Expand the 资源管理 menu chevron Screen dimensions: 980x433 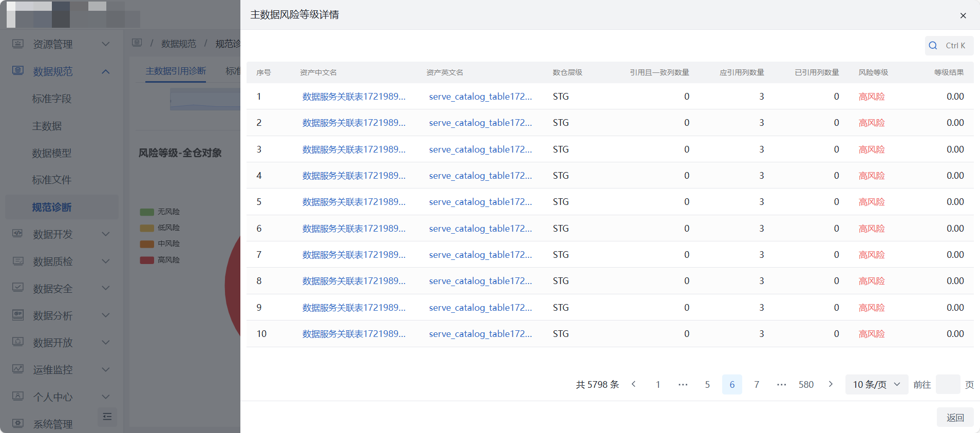tap(106, 44)
